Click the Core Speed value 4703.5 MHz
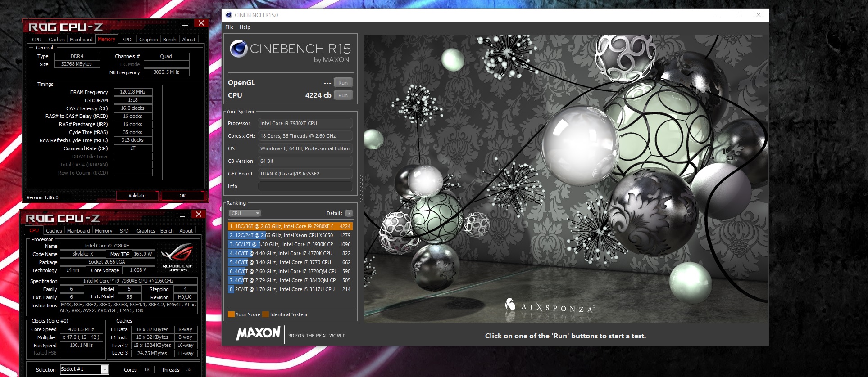 [82, 329]
